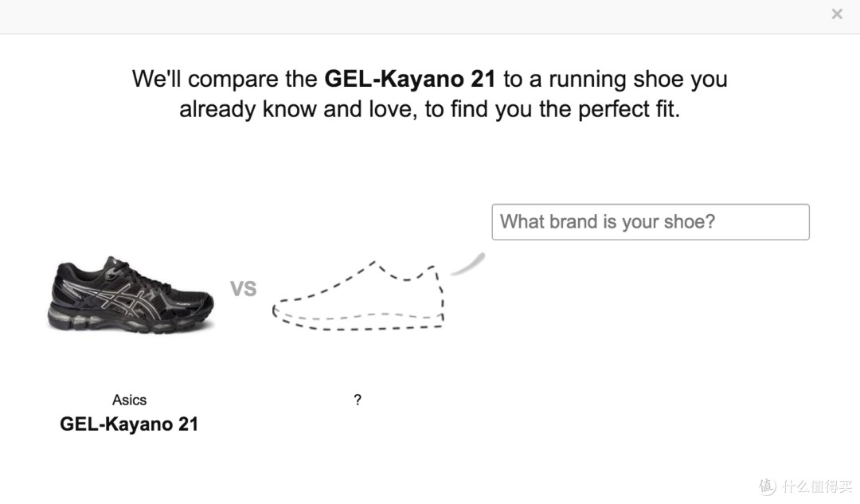The width and height of the screenshot is (860, 504).
Task: Click the laces of the Asics shoe
Action: pos(137,273)
